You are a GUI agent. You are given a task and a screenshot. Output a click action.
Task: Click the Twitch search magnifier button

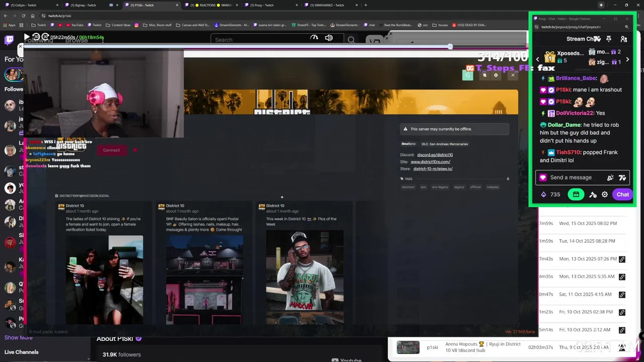pos(351,40)
